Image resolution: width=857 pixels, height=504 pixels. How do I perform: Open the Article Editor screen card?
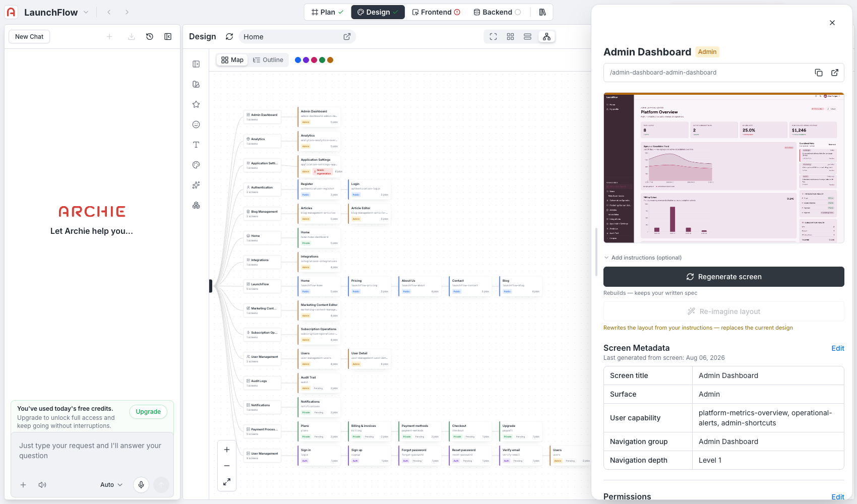pyautogui.click(x=370, y=213)
